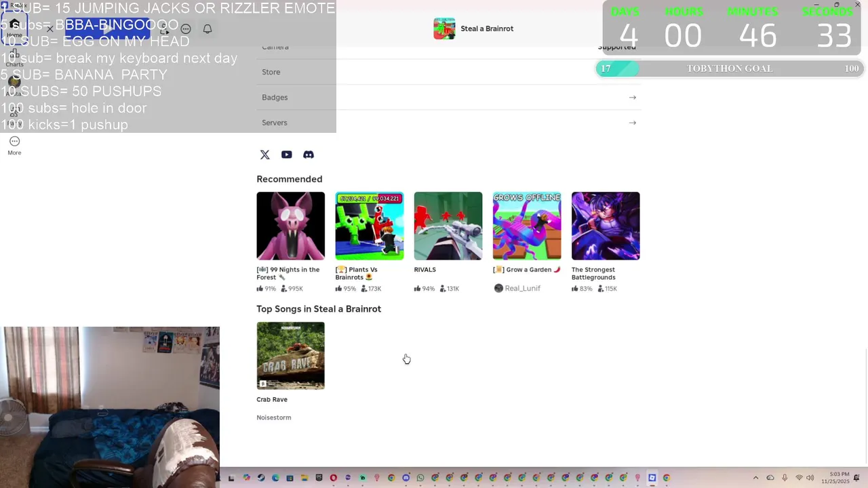Open 99 Nights in the Forest thumbnail
The height and width of the screenshot is (488, 868).
point(290,226)
